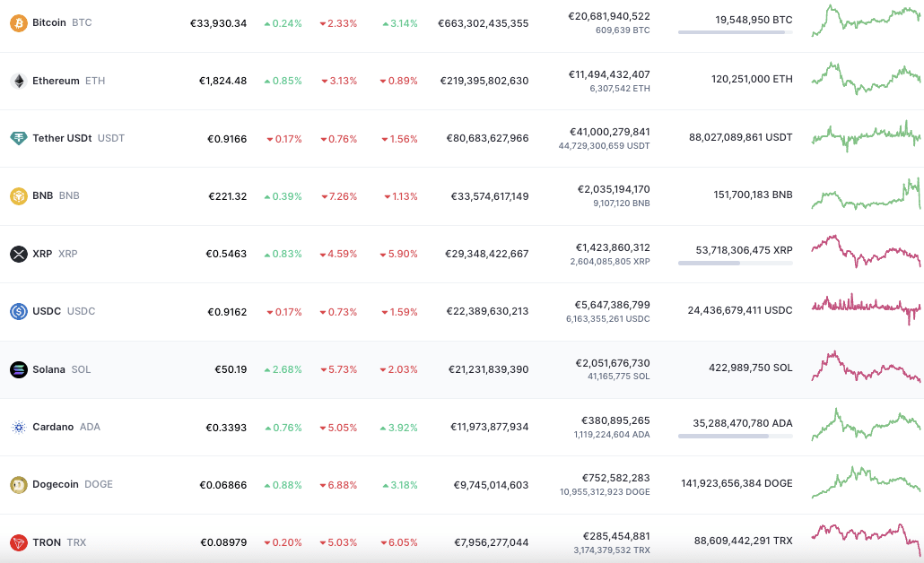
Task: Open the TRON name link
Action: [47, 542]
